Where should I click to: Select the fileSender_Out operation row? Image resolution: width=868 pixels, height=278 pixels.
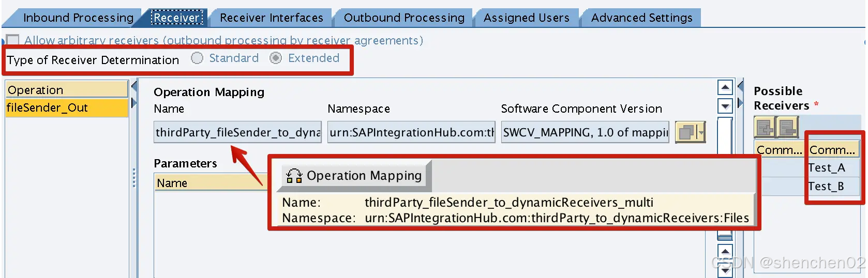(x=67, y=107)
